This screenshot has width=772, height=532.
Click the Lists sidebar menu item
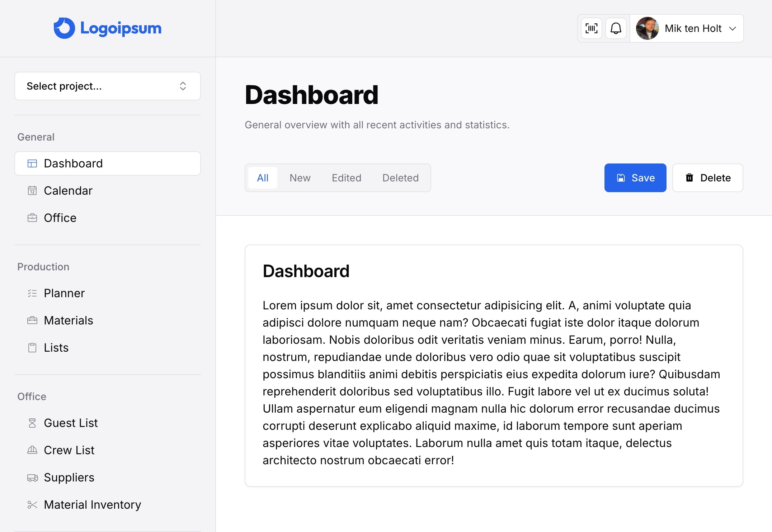tap(56, 347)
